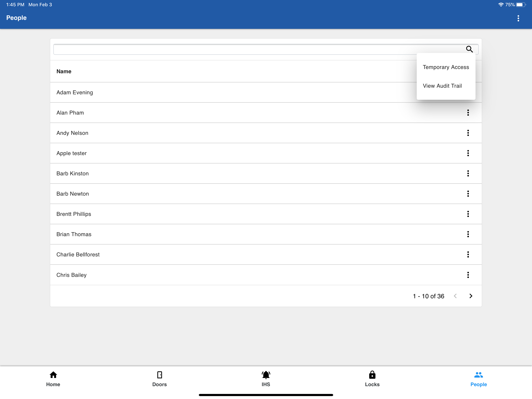Screen dimensions: 532x399
Task: Open options menu for Andy Nelson
Action: tap(468, 133)
